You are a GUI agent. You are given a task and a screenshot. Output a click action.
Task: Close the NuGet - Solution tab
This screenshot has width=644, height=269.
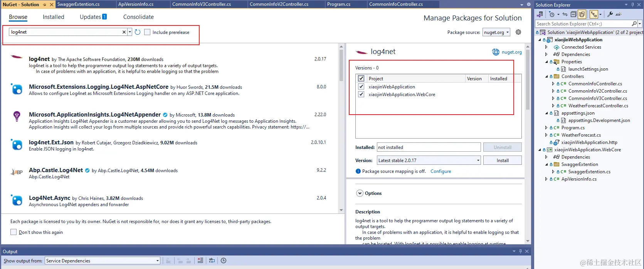51,4
